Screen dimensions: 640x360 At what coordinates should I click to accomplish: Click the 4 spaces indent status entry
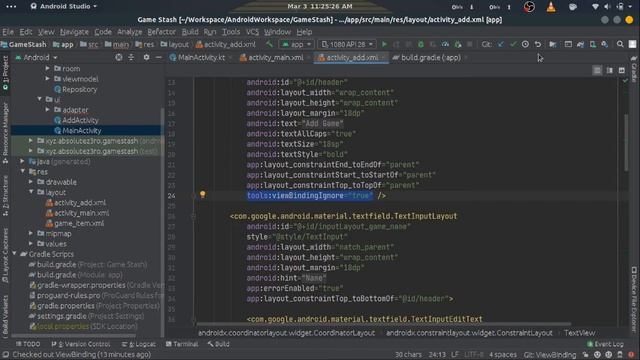503,355
